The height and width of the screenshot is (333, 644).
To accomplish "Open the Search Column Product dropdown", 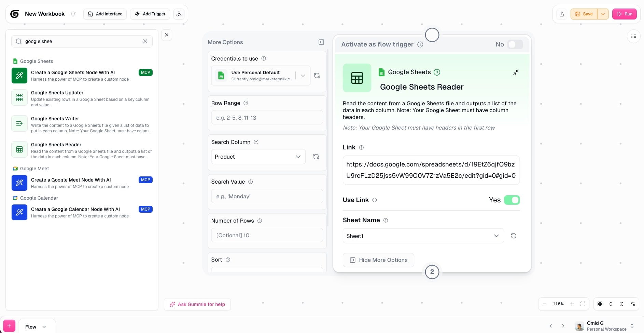I will pyautogui.click(x=258, y=157).
